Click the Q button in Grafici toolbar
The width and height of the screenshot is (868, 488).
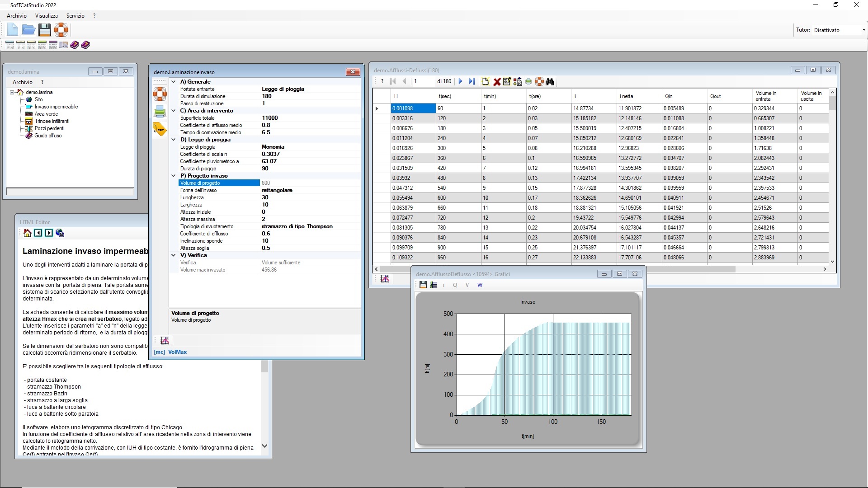point(455,285)
